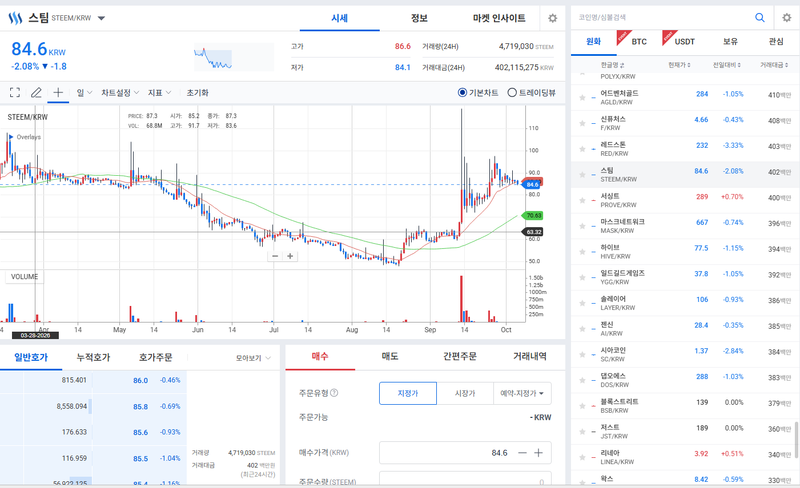This screenshot has height=488, width=800.
Task: Click chart zoom out minus button
Action: 275,256
